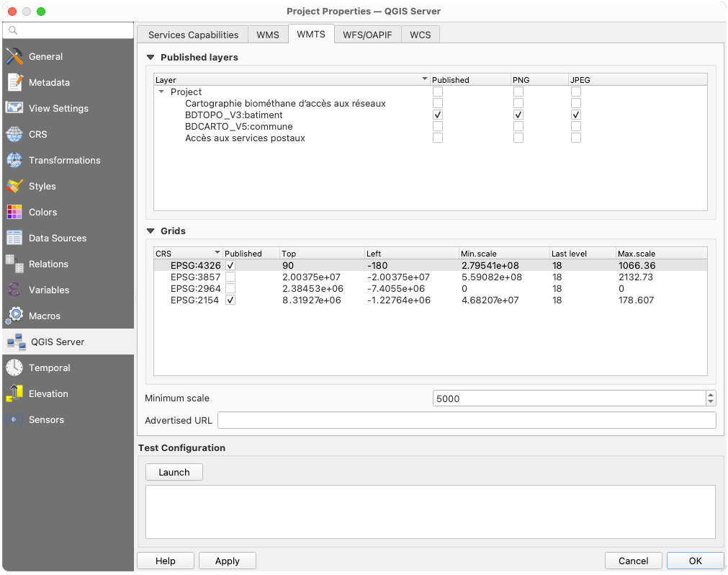
Task: Collapse the Published layers section
Action: point(150,57)
